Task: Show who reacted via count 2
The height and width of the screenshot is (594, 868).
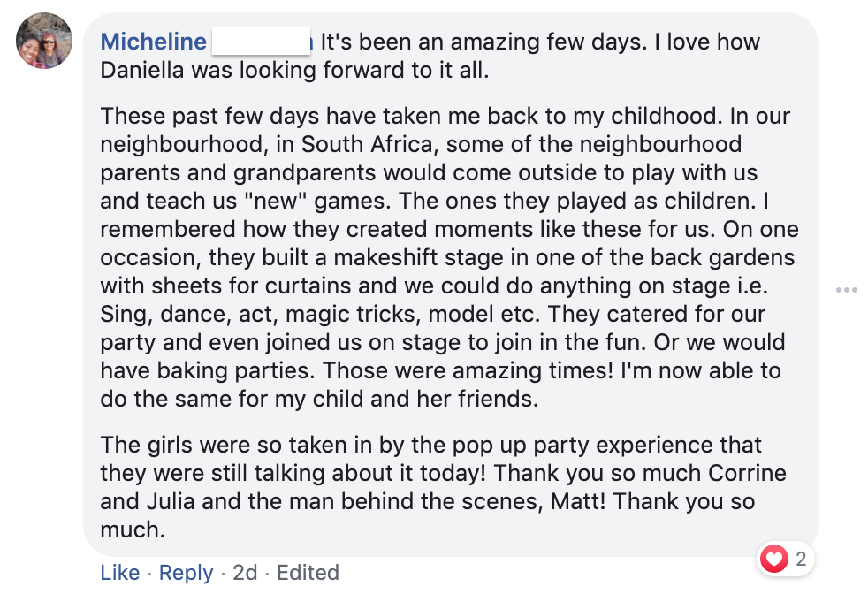Action: coord(801,559)
